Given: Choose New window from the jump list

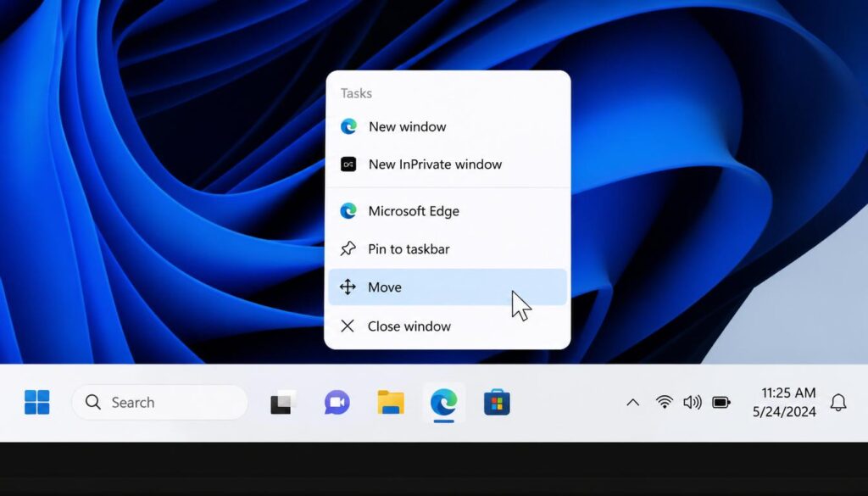Looking at the screenshot, I should coord(448,127).
